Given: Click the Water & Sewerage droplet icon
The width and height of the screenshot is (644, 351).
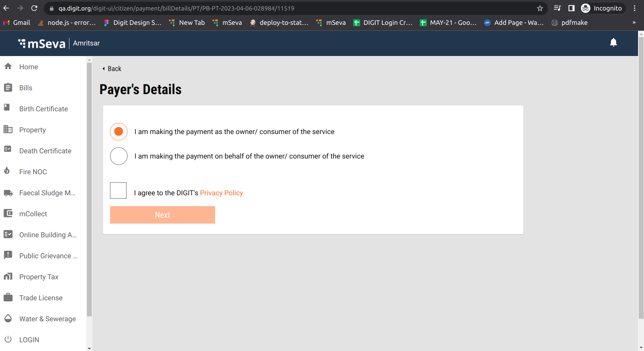Looking at the screenshot, I should click(8, 318).
